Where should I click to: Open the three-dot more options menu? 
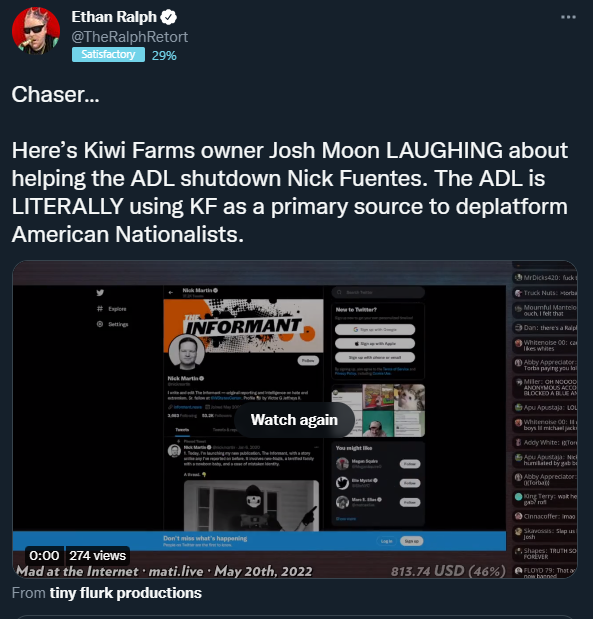pyautogui.click(x=568, y=17)
